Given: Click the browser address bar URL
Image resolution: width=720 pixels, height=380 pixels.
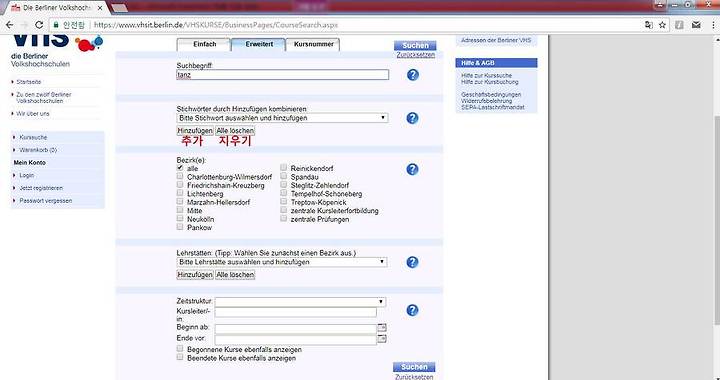Looking at the screenshot, I should (216, 25).
